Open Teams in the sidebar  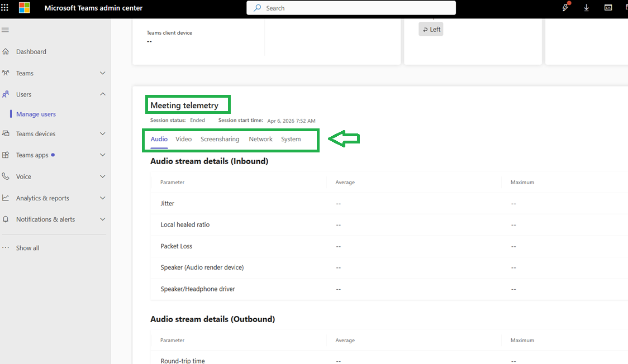(x=25, y=73)
